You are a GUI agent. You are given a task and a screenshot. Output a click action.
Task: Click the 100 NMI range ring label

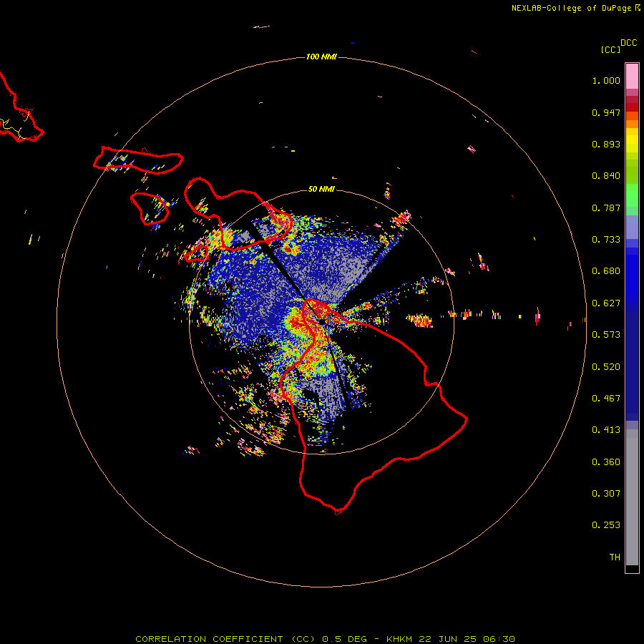point(321,57)
